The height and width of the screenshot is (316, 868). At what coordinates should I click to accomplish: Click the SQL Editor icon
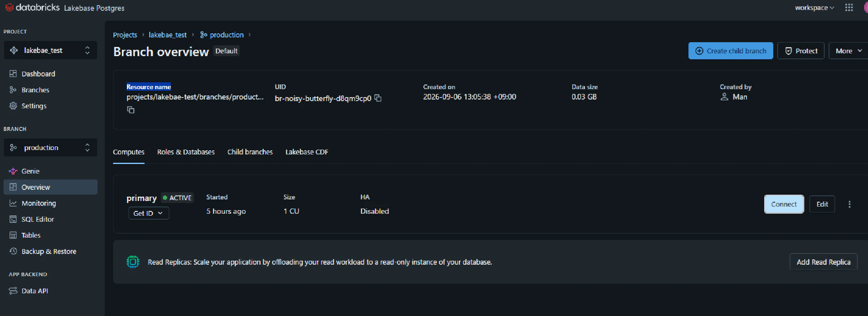click(13, 219)
